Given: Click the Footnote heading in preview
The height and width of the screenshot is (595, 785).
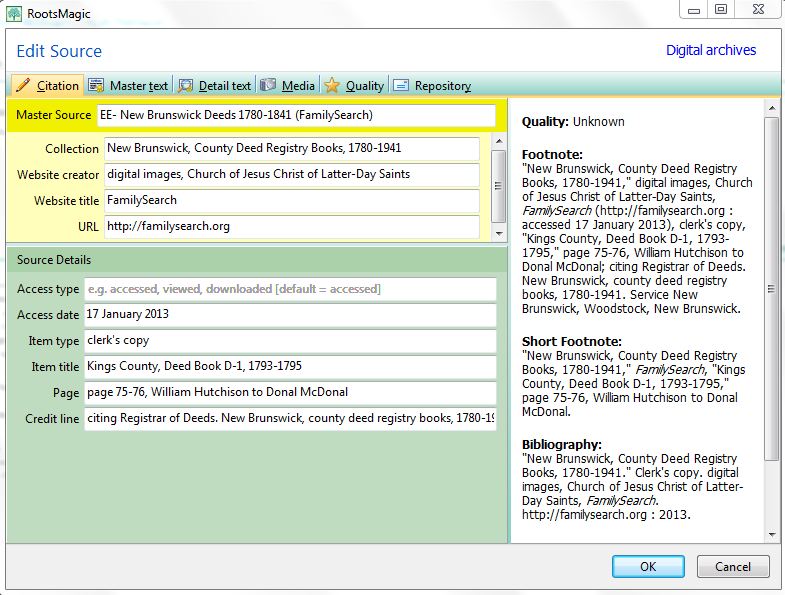Looking at the screenshot, I should [x=552, y=154].
